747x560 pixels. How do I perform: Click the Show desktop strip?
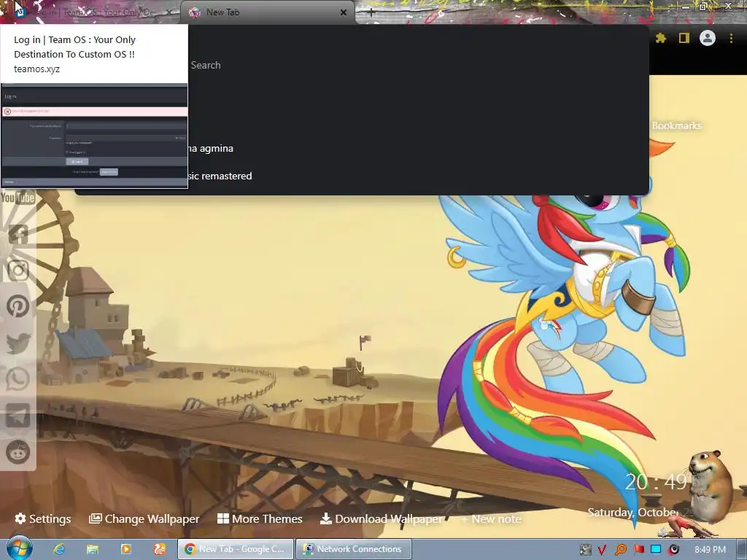(x=743, y=549)
